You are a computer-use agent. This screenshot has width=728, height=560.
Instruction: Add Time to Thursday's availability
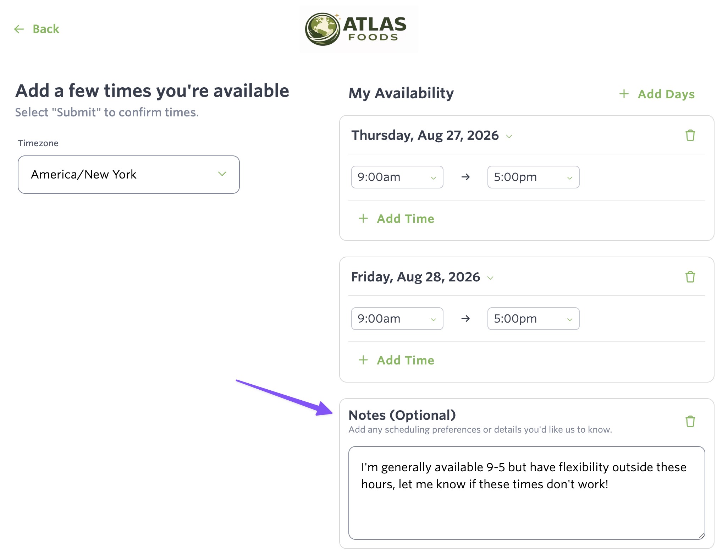tap(405, 219)
